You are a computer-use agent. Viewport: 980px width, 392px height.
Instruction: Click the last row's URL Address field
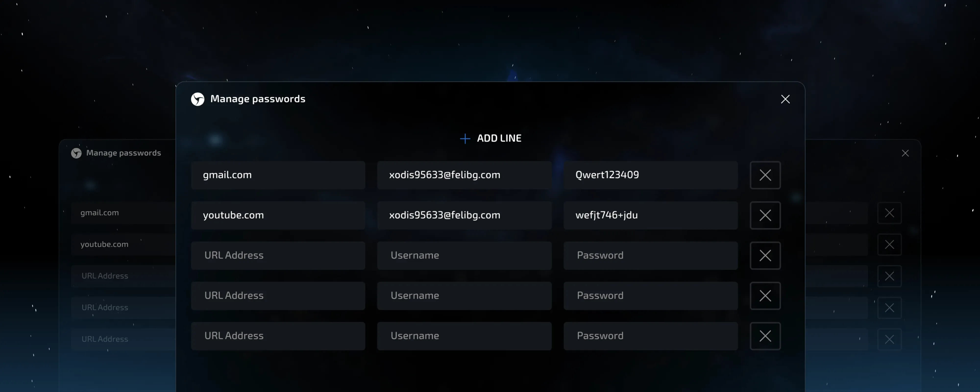click(278, 336)
